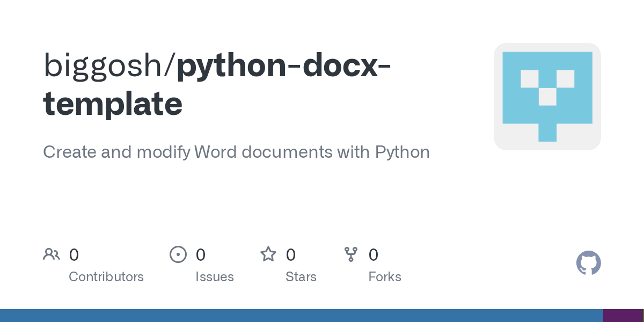
Task: Click the Contributors people icon
Action: click(52, 254)
